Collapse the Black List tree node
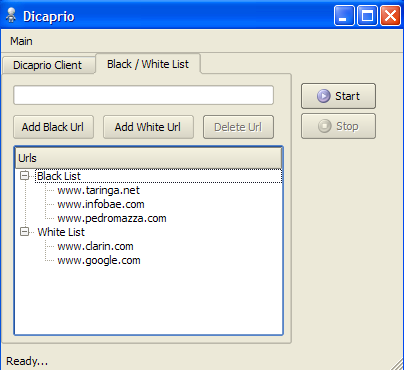404x370 pixels. pyautogui.click(x=25, y=176)
